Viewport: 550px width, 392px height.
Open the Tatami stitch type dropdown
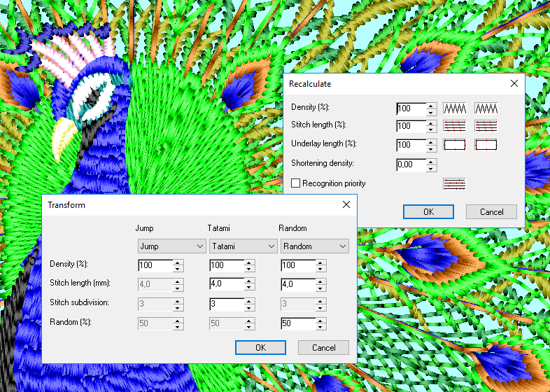243,246
